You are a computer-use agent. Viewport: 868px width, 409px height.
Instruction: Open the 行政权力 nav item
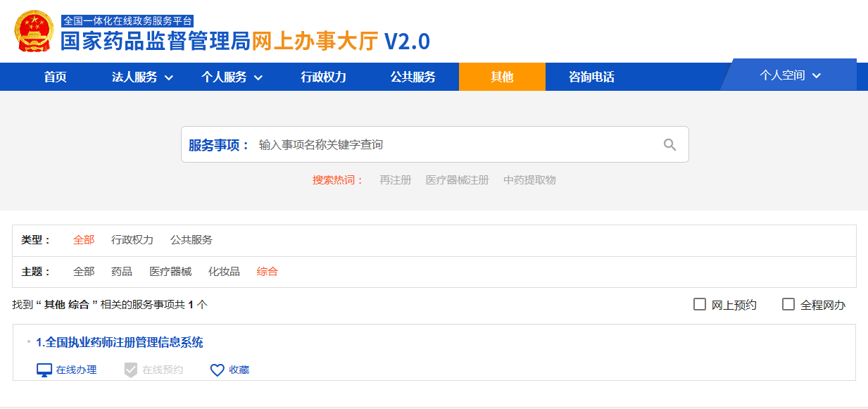324,77
